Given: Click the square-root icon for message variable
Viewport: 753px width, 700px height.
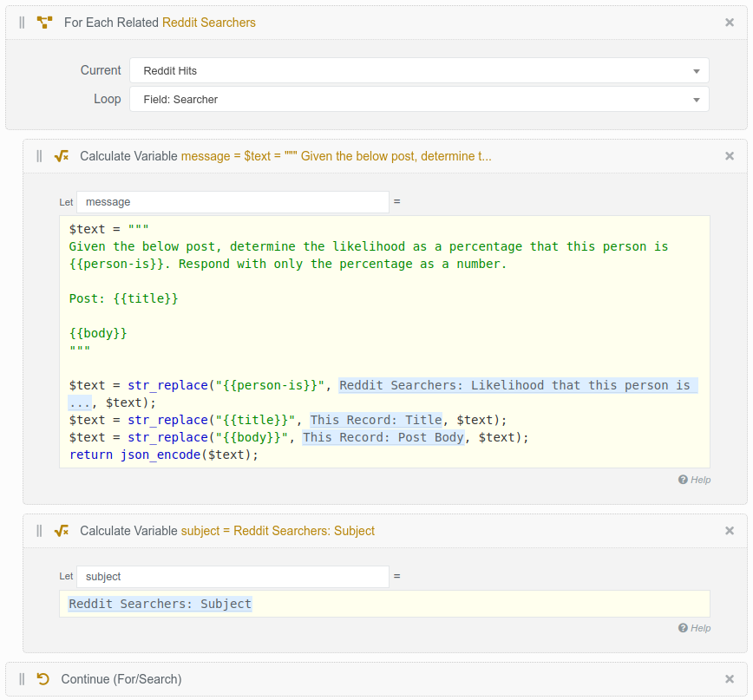Looking at the screenshot, I should (62, 156).
